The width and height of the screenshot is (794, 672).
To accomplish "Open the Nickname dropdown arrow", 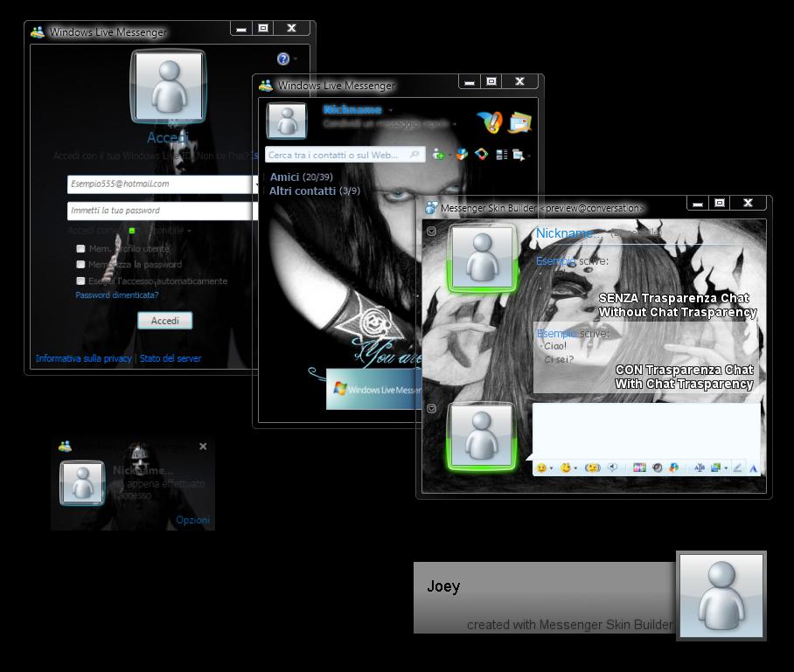I will click(x=391, y=110).
